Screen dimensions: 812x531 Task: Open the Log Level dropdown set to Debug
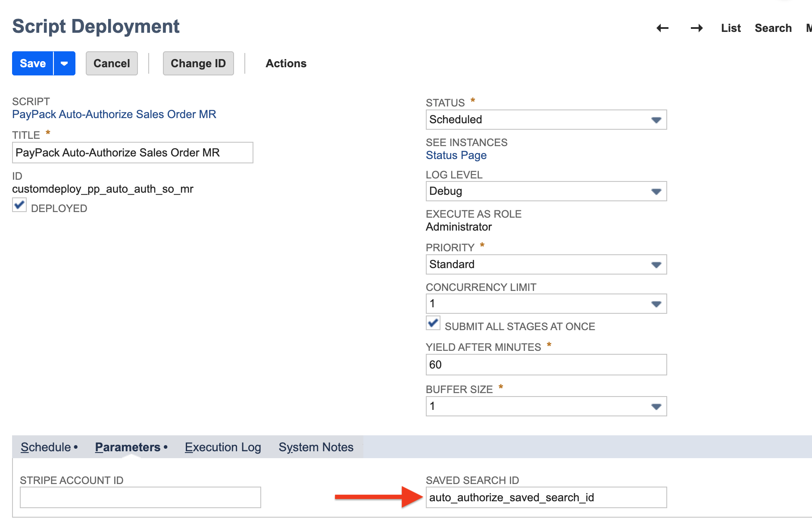pos(656,191)
